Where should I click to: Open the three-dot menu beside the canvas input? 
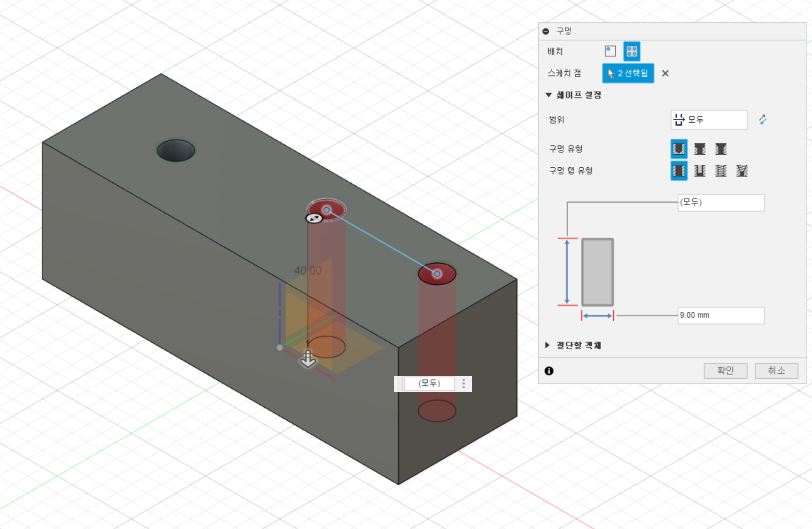click(464, 384)
